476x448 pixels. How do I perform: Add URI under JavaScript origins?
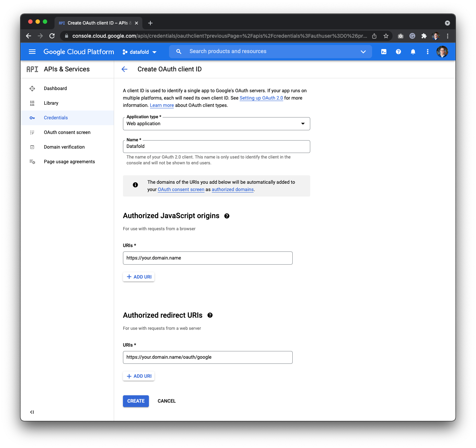point(139,277)
